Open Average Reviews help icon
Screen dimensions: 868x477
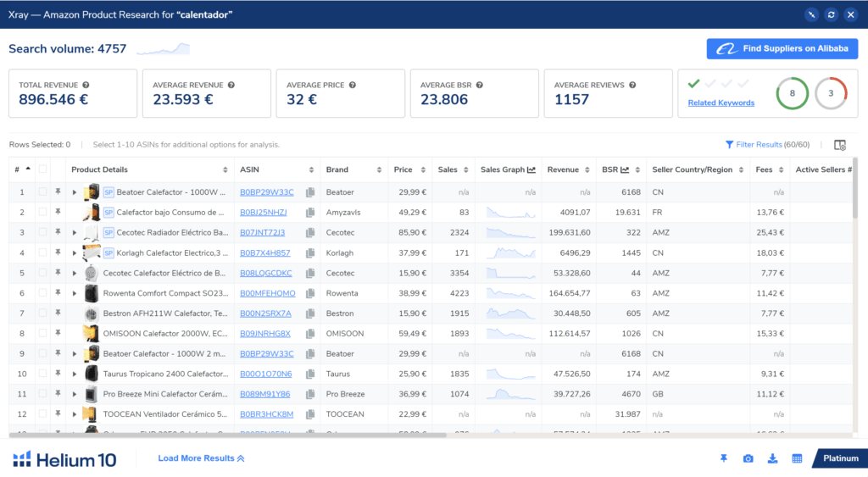632,86
